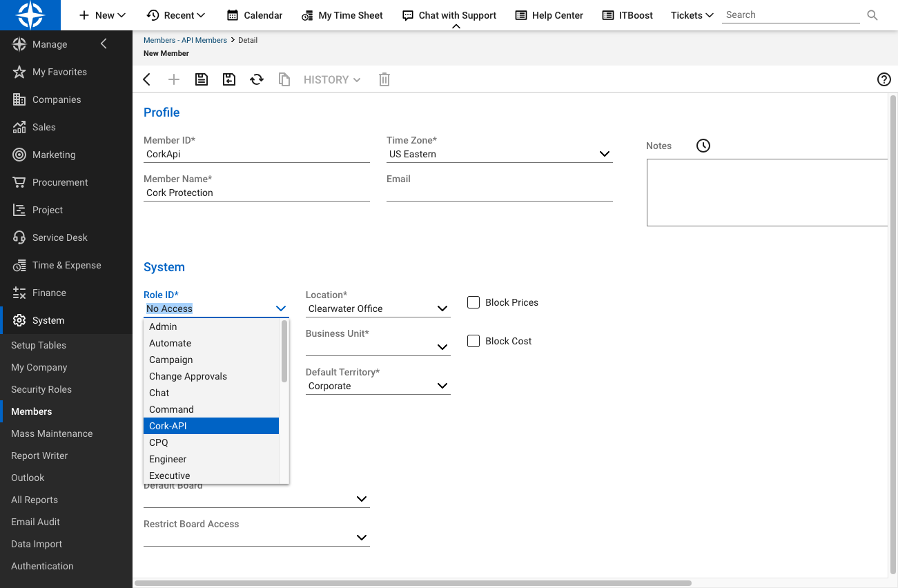Image resolution: width=898 pixels, height=588 pixels.
Task: Click the ConnectWise logo at top left
Action: tap(30, 15)
